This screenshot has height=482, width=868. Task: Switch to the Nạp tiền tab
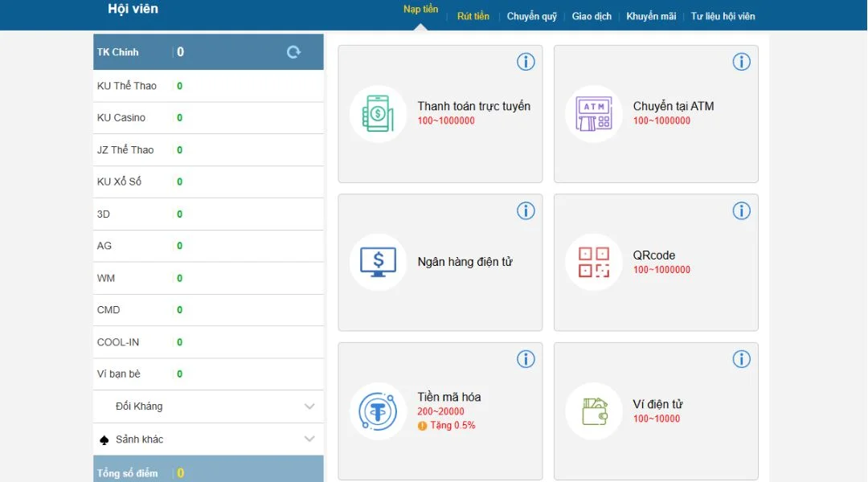coord(420,10)
